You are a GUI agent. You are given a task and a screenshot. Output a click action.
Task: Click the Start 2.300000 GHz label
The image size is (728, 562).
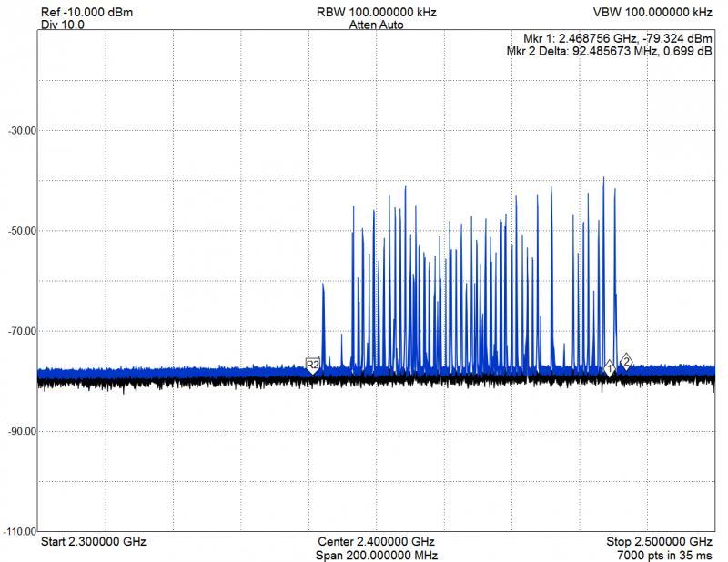[x=94, y=541]
